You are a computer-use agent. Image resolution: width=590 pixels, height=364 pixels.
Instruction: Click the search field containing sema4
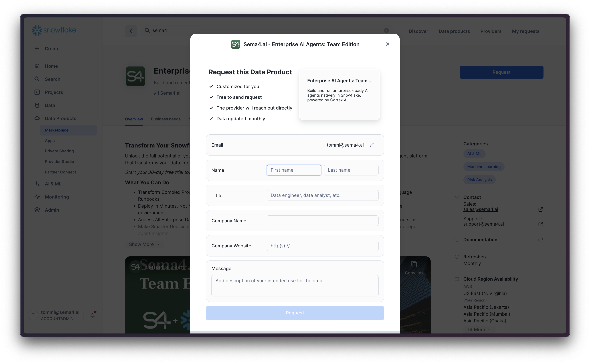pos(267,31)
